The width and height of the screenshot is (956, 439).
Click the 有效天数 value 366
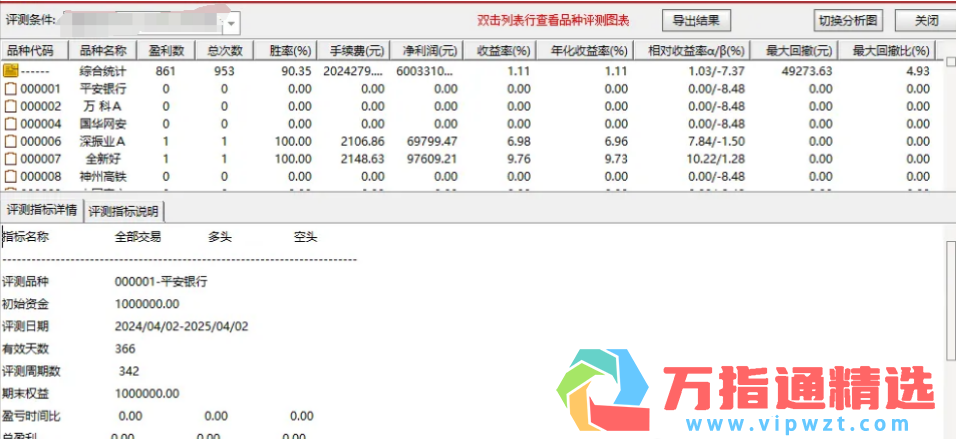pyautogui.click(x=125, y=349)
